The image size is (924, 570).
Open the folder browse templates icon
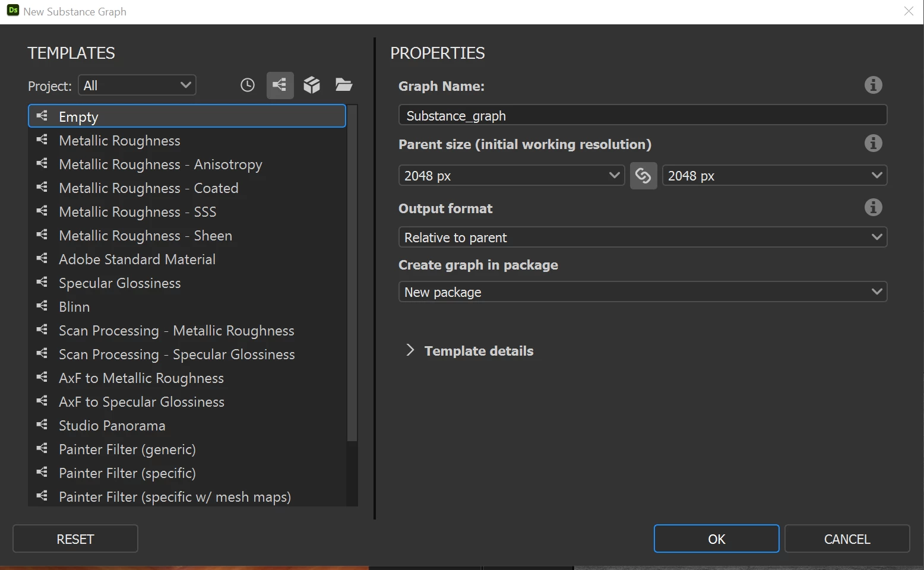click(344, 85)
